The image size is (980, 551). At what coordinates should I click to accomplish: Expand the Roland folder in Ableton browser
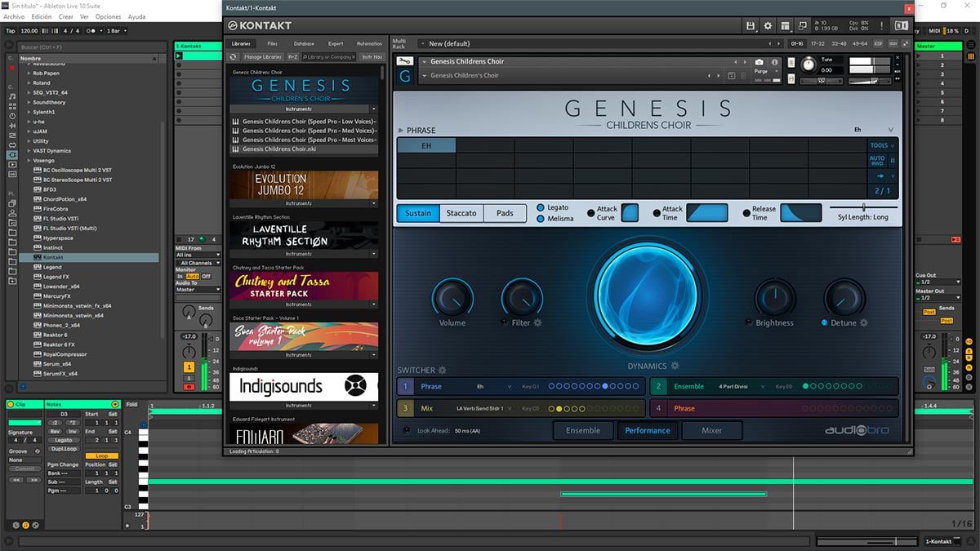click(29, 82)
